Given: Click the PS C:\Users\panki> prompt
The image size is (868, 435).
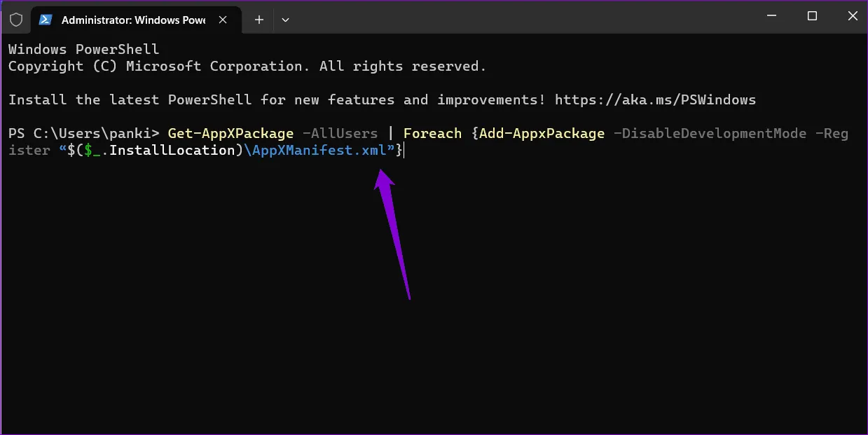Looking at the screenshot, I should point(84,134).
